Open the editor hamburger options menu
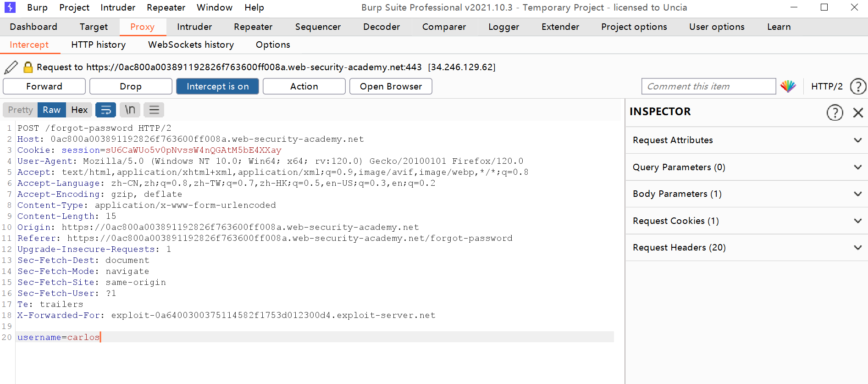 pos(154,110)
